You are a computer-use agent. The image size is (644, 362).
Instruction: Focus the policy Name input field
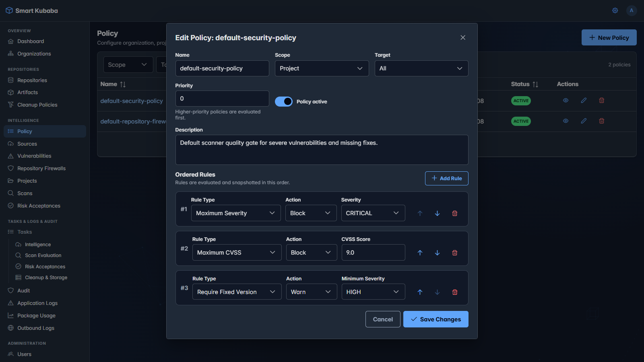tap(222, 68)
